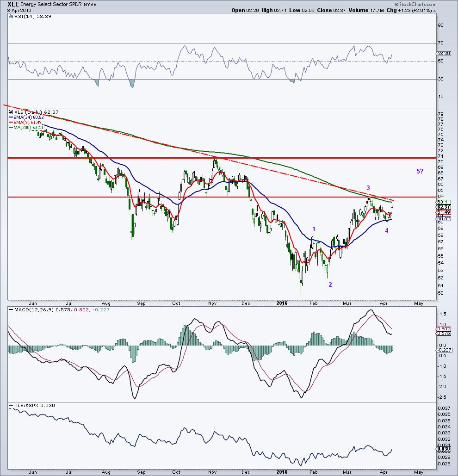Image resolution: width=458 pixels, height=476 pixels.
Task: Click the MACD 0.575 value tag
Action: (444, 334)
